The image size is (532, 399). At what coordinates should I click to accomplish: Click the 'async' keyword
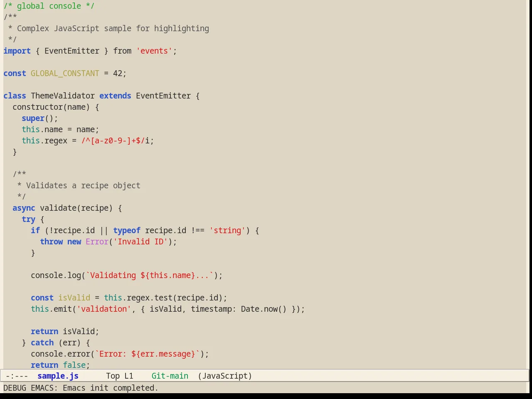pyautogui.click(x=24, y=208)
